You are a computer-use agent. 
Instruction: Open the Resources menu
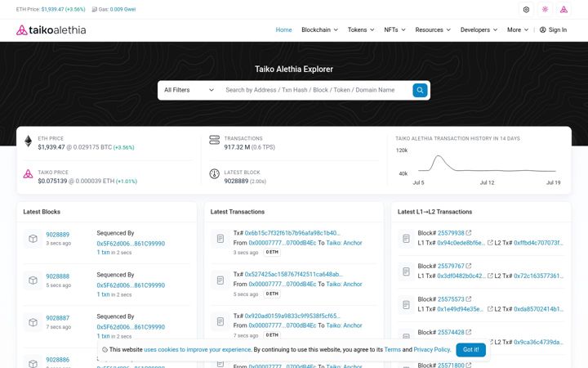[x=433, y=29]
